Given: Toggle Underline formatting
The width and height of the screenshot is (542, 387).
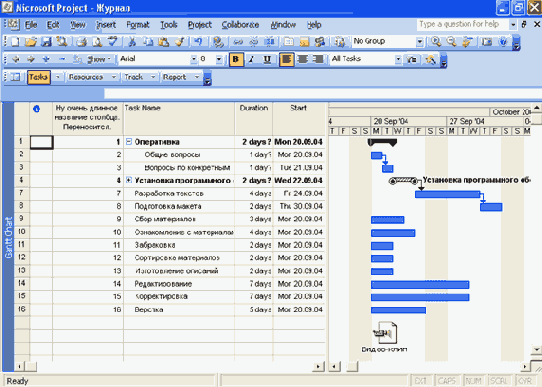Looking at the screenshot, I should point(267,59).
